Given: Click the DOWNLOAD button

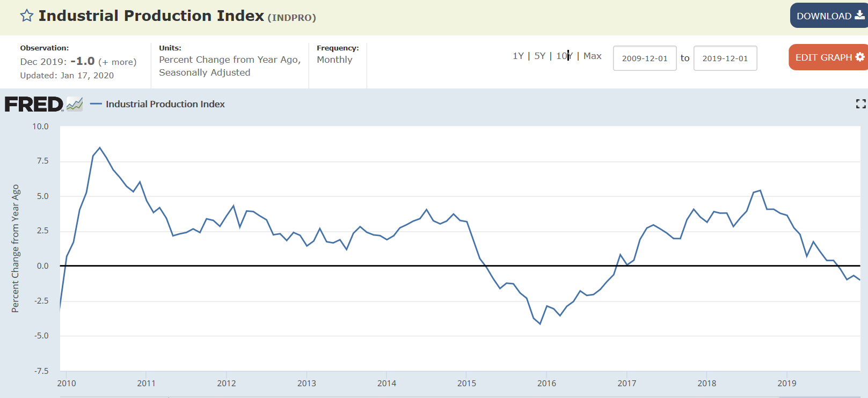Looking at the screenshot, I should (829, 16).
